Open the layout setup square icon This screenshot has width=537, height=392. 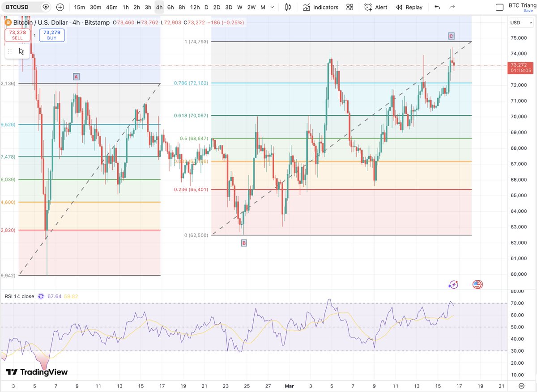click(499, 7)
